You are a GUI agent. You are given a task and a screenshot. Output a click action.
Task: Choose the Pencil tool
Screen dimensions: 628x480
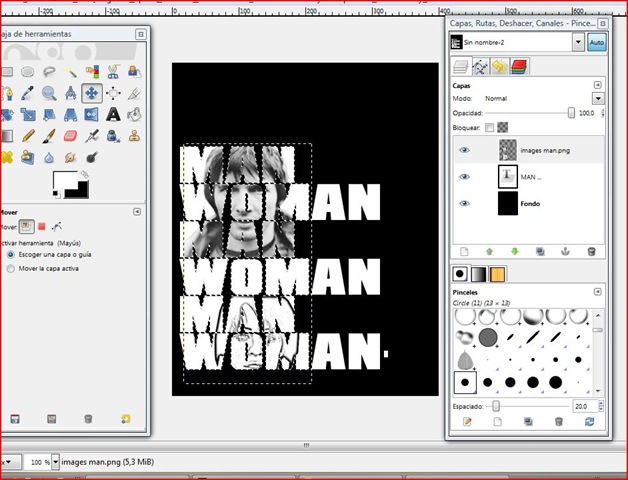(x=27, y=135)
